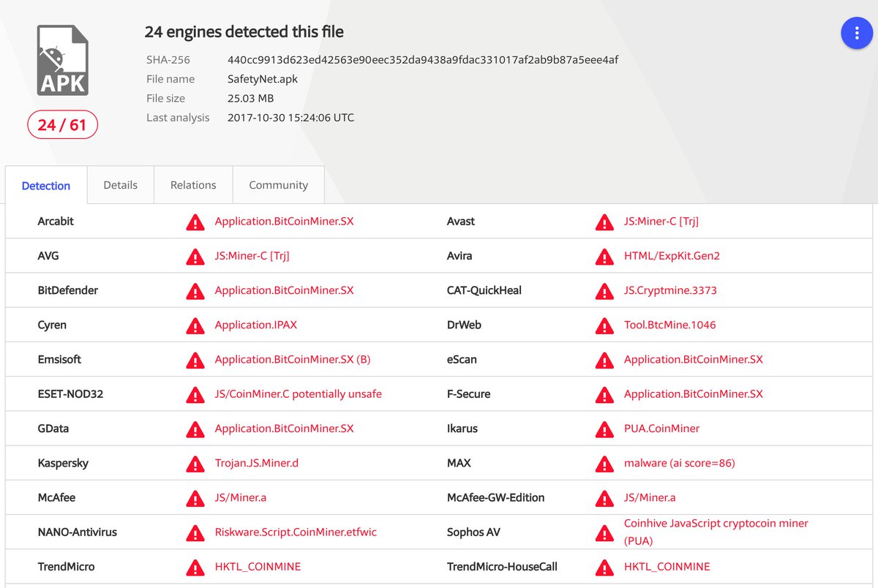Screen dimensions: 878x588
Task: Click AVG's JS:Miner-C [Trj] result
Action: (252, 256)
